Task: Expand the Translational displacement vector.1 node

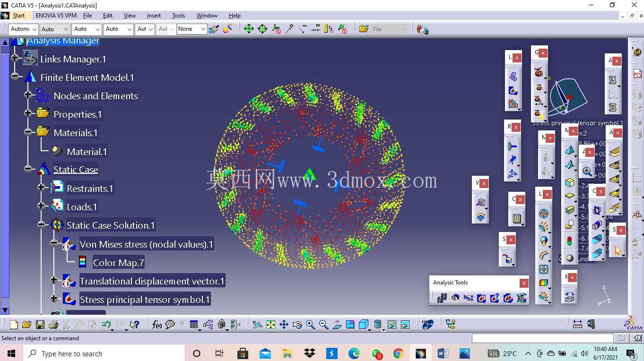Action: [x=54, y=280]
